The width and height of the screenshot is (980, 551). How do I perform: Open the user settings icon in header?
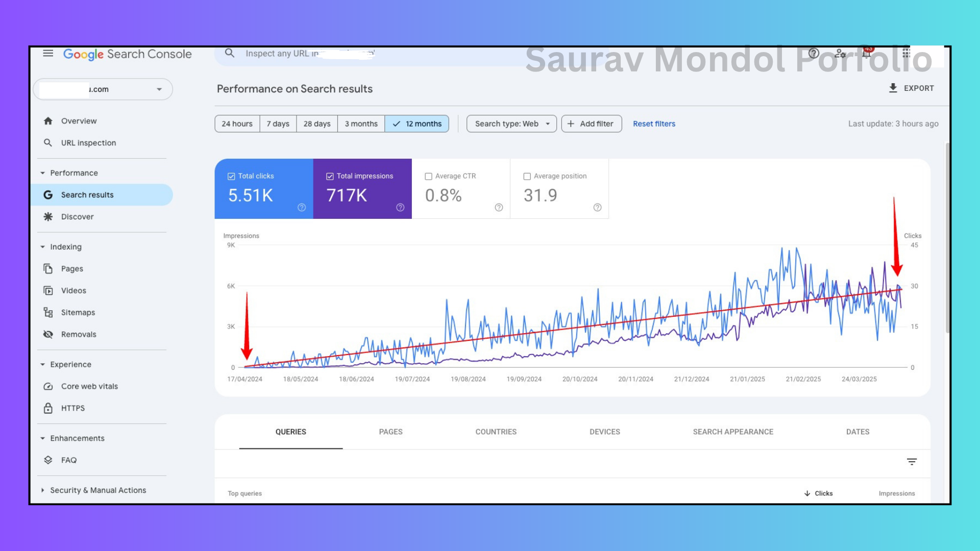click(840, 53)
